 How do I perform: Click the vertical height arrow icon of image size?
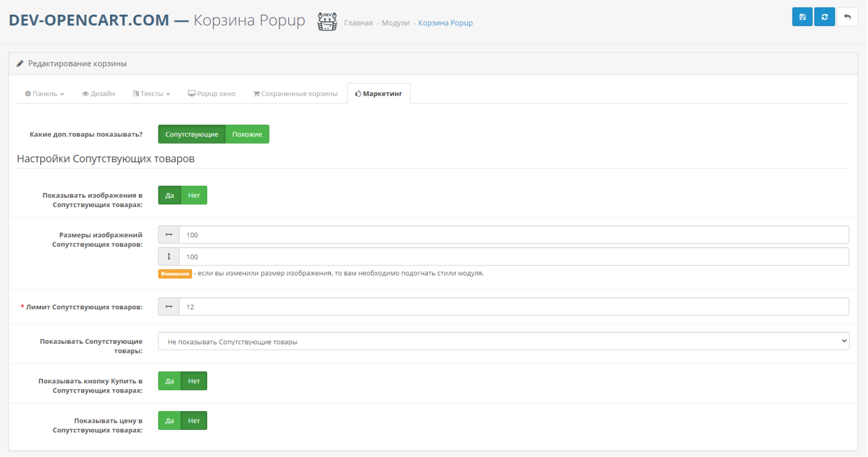tap(169, 256)
